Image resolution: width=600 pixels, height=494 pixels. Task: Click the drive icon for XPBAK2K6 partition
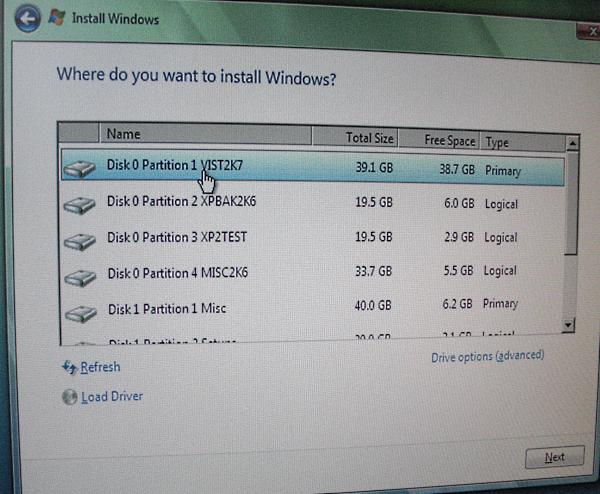79,205
